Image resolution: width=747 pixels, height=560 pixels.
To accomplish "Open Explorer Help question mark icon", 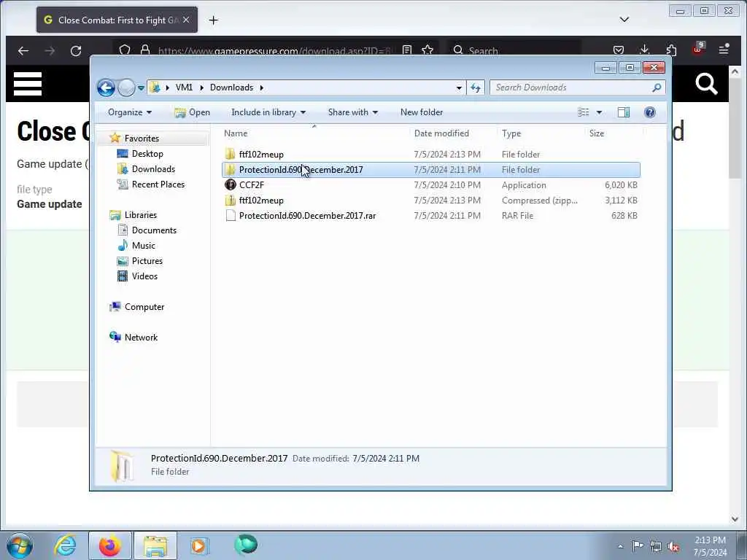I will [x=649, y=112].
